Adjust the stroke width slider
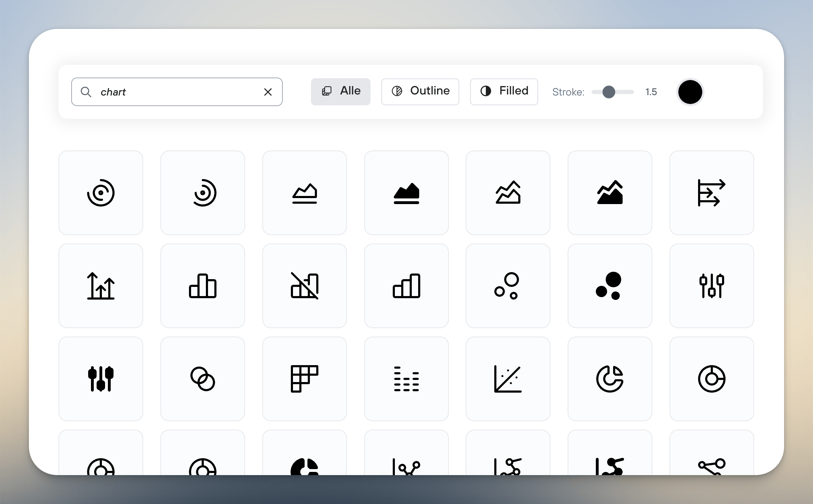Screen dimensions: 813x504 click(609, 92)
